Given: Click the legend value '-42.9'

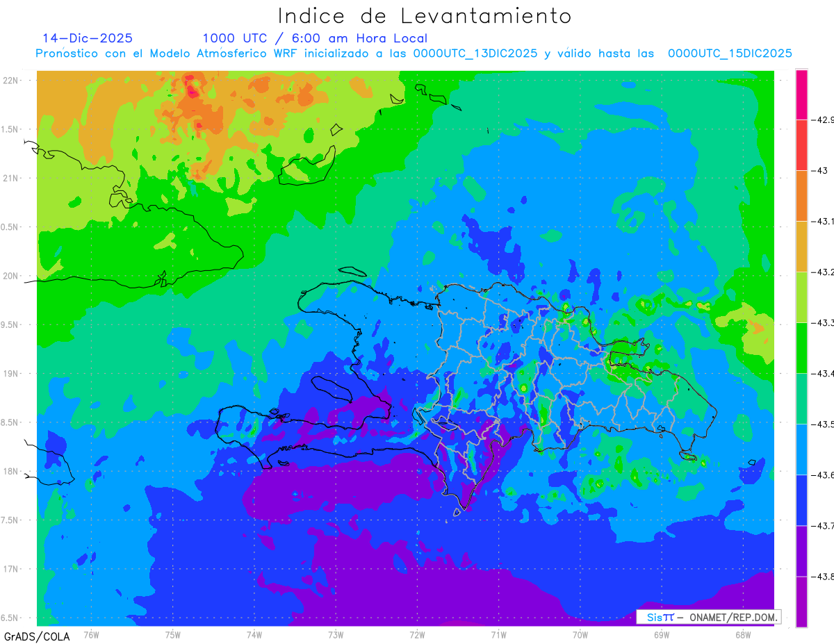Looking at the screenshot, I should [823, 119].
